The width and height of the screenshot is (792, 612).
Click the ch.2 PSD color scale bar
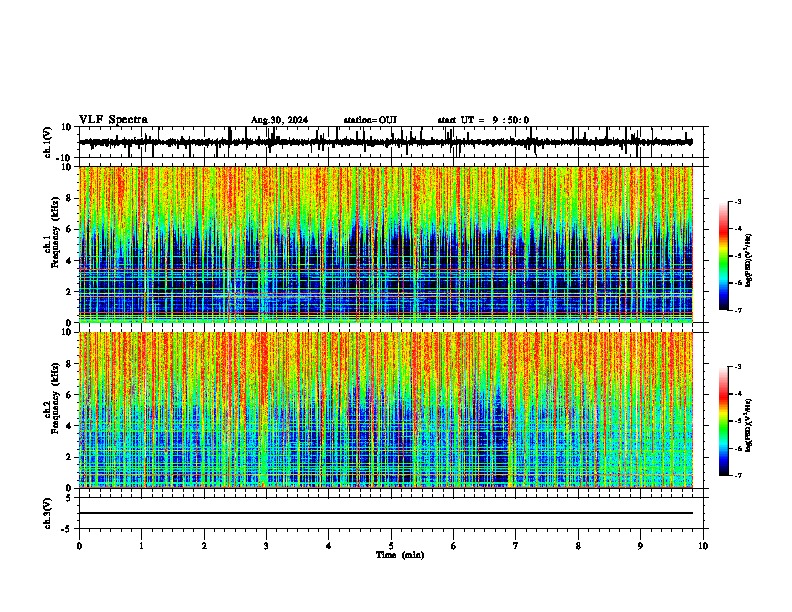[x=724, y=421]
